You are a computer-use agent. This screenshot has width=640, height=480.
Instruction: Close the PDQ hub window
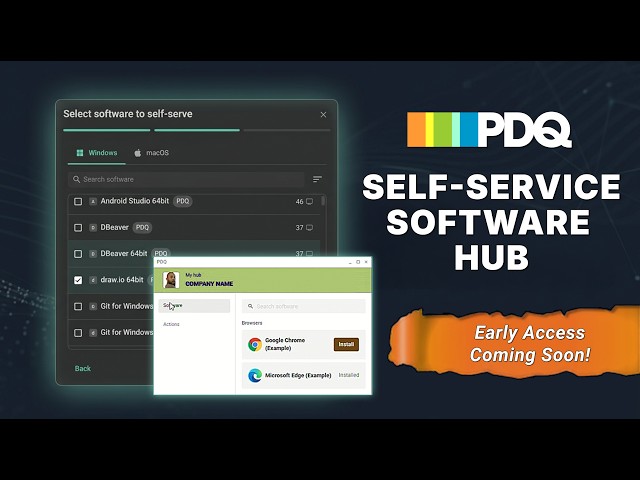[366, 262]
